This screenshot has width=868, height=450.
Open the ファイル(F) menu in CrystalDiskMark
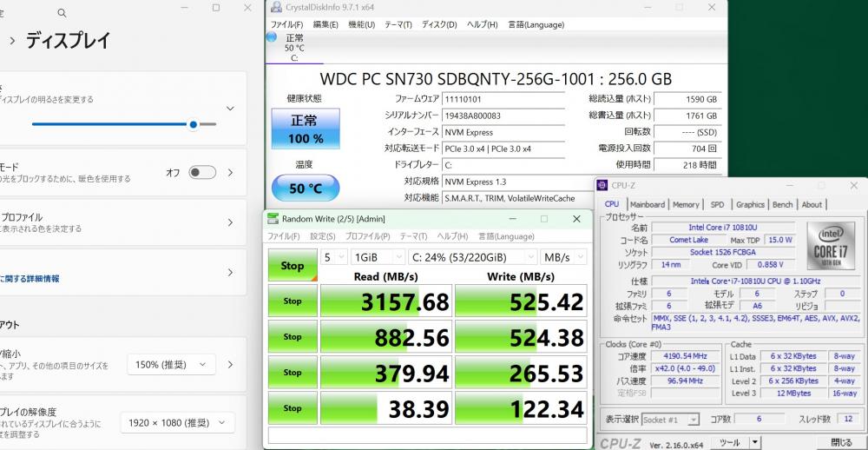[x=284, y=236]
